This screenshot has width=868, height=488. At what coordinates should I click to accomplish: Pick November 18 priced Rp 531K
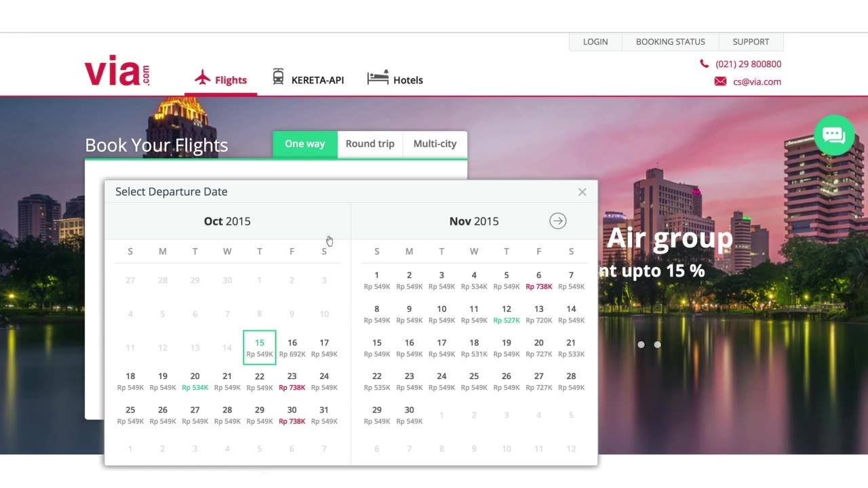(x=474, y=348)
